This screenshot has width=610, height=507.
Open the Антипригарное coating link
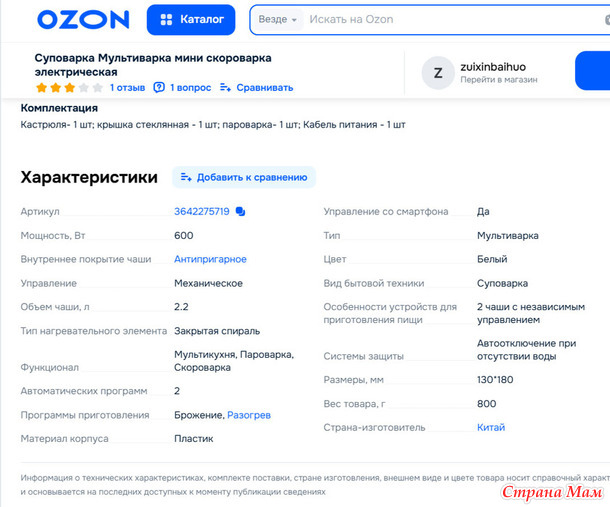pos(210,259)
